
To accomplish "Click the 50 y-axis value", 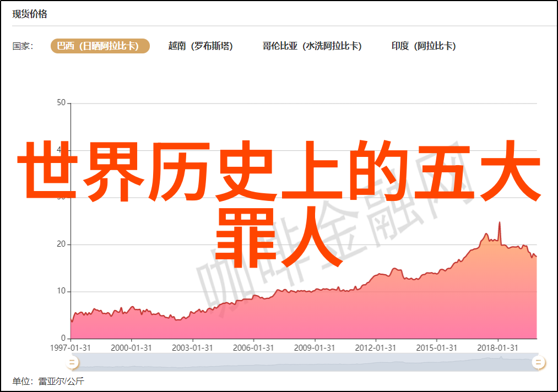I will coord(61,103).
